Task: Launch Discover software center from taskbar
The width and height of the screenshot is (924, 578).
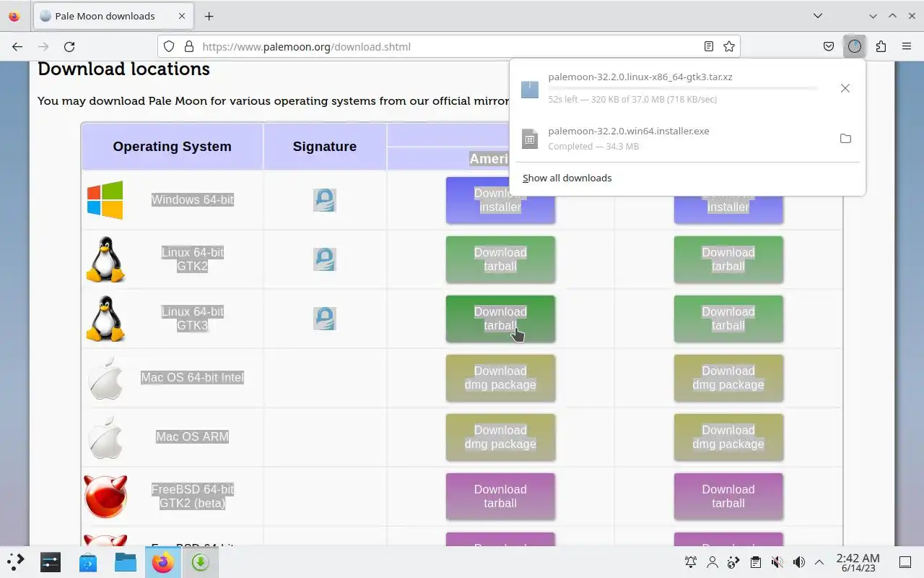Action: pos(88,562)
